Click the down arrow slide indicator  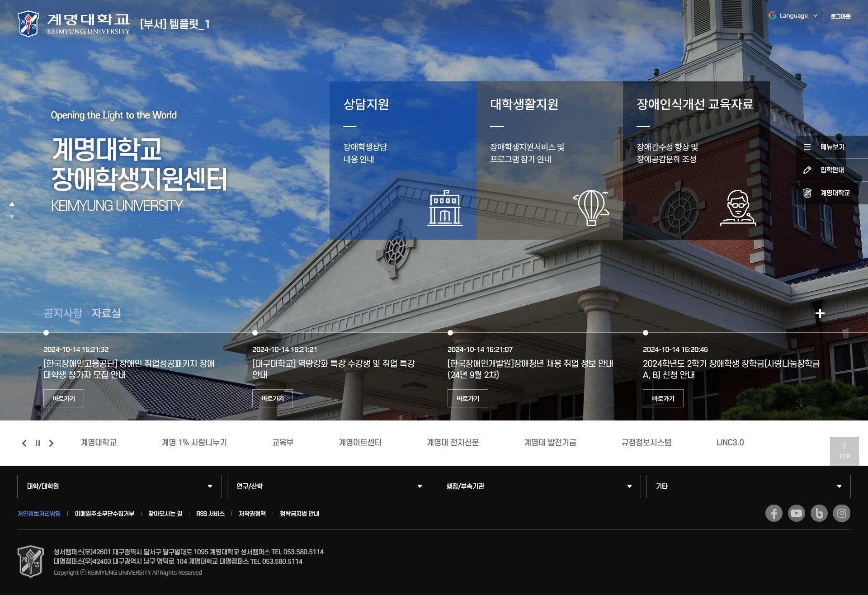pos(12,217)
